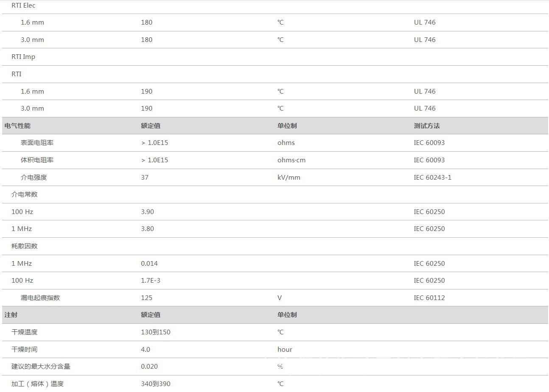Viewport: 549px width, 392px height.
Task: Click the 介电强度 row label
Action: (34, 178)
